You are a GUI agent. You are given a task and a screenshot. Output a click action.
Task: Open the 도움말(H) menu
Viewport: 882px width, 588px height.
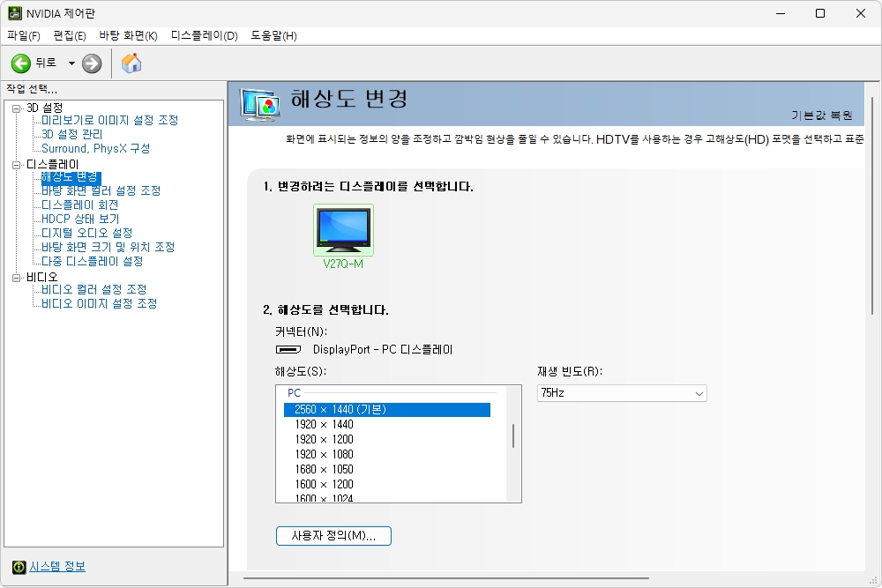click(x=273, y=36)
